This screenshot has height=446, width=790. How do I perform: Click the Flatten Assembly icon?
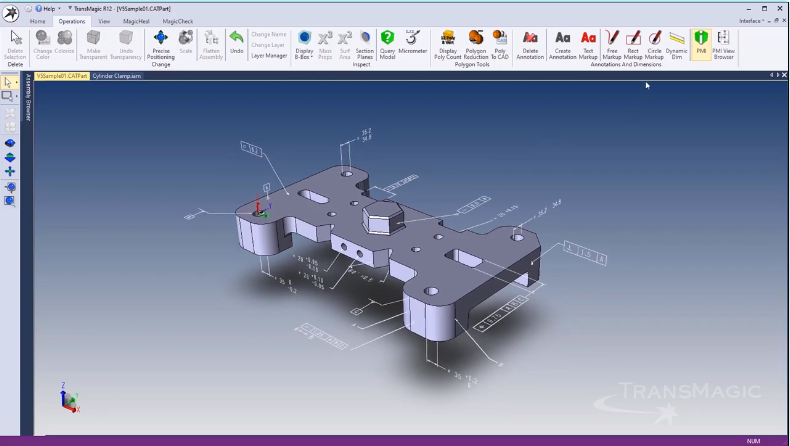click(211, 44)
